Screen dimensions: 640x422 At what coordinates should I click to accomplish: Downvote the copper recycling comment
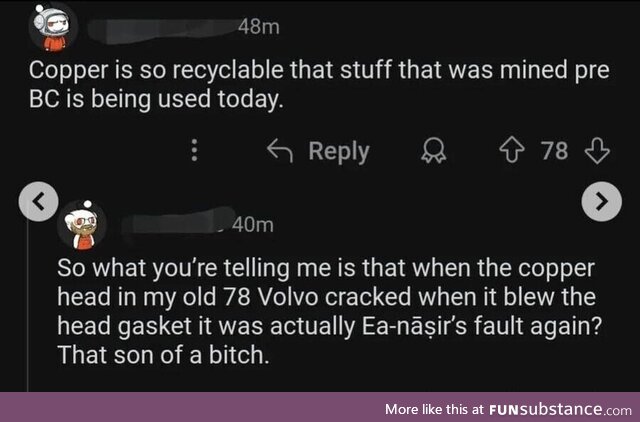click(x=597, y=150)
